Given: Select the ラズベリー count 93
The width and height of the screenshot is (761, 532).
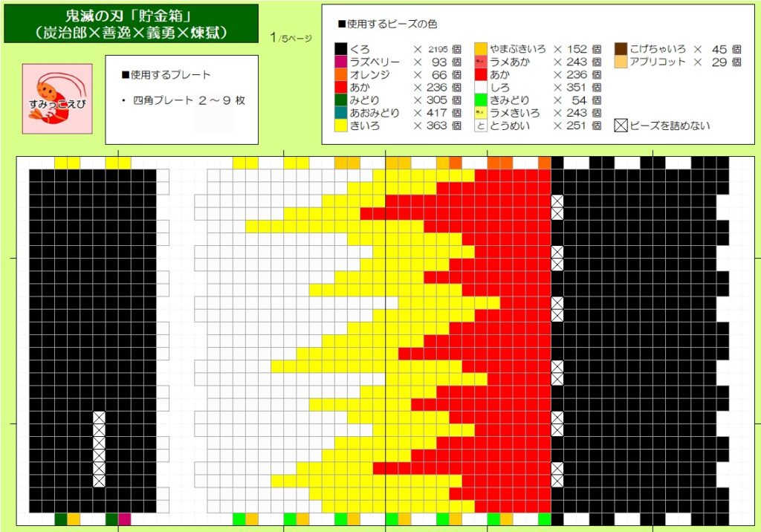Looking at the screenshot, I should coord(439,62).
